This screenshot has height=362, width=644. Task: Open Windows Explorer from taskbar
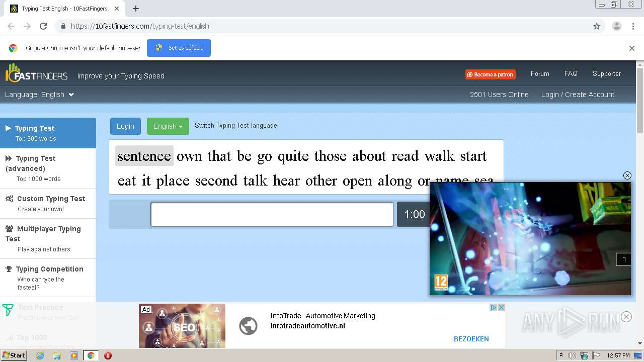[x=57, y=355]
